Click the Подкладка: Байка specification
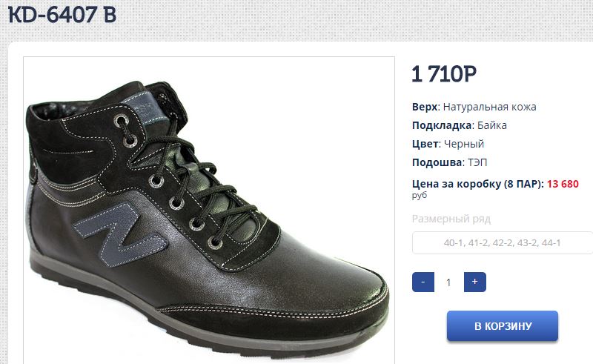 pyautogui.click(x=459, y=125)
